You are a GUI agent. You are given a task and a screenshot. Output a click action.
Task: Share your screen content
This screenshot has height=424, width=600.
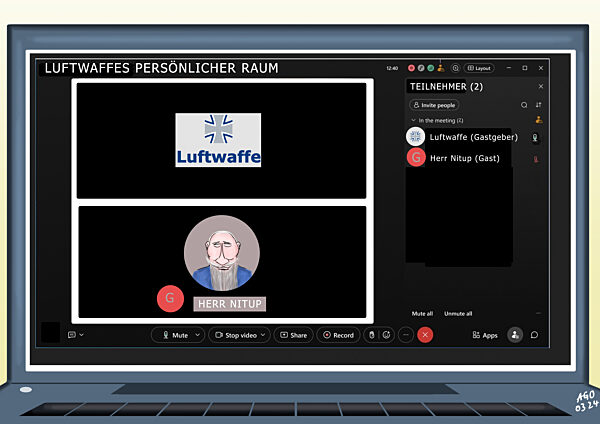[x=293, y=335]
